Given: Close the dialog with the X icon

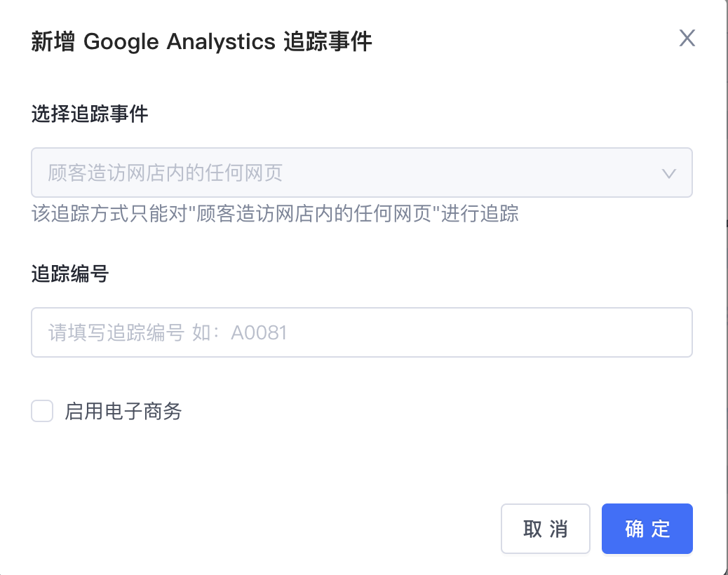Looking at the screenshot, I should click(x=687, y=39).
